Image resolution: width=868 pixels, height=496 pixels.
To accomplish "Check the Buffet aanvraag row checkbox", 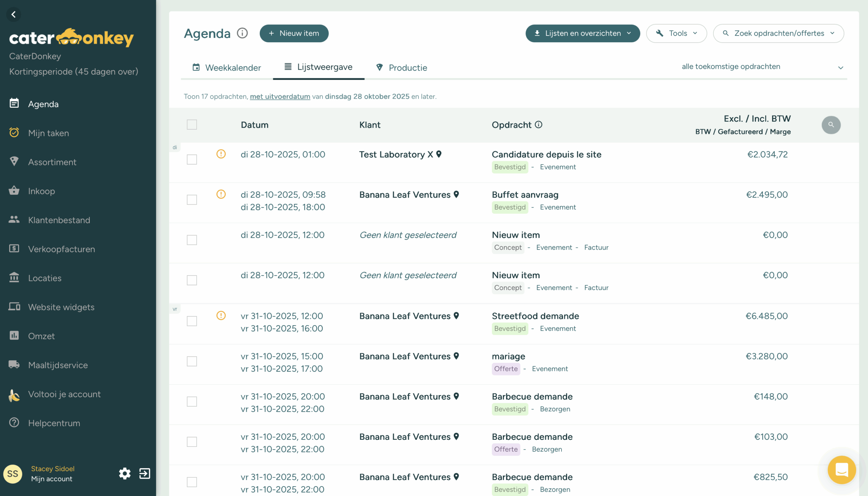I will (192, 200).
